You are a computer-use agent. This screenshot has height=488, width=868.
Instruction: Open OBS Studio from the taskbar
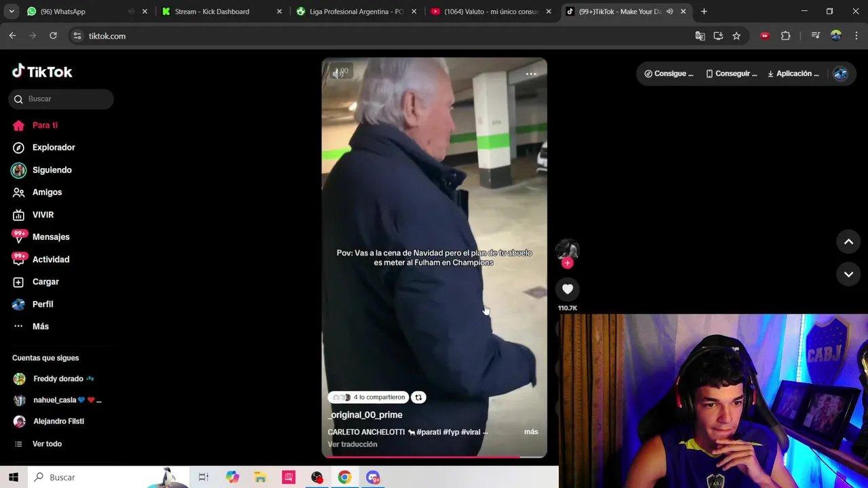pos(317,477)
